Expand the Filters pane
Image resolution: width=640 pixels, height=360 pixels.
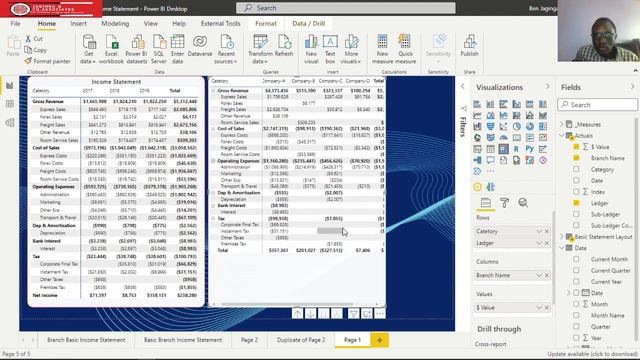(x=462, y=87)
